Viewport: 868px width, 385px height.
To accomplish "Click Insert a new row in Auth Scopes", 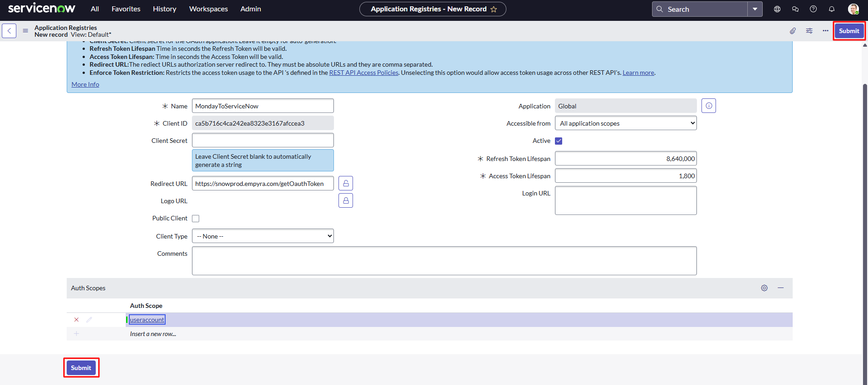I will pyautogui.click(x=153, y=334).
